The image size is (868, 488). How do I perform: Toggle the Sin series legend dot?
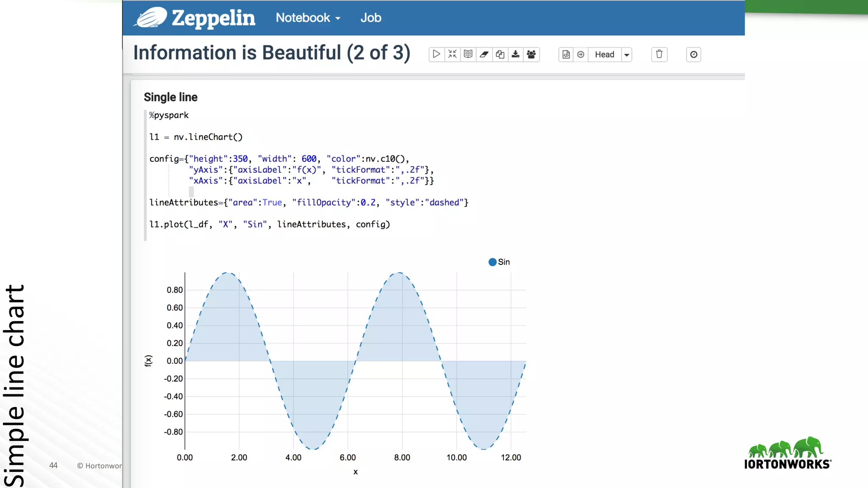[492, 262]
